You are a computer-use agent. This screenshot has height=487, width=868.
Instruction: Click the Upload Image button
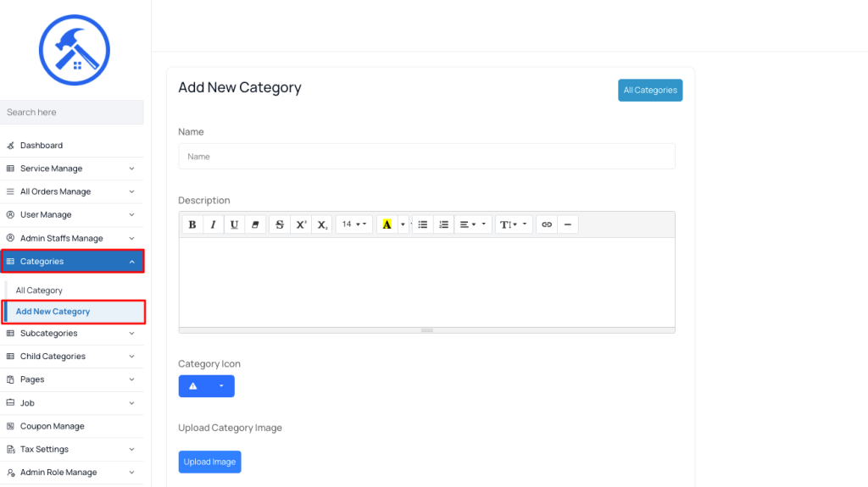tap(210, 462)
